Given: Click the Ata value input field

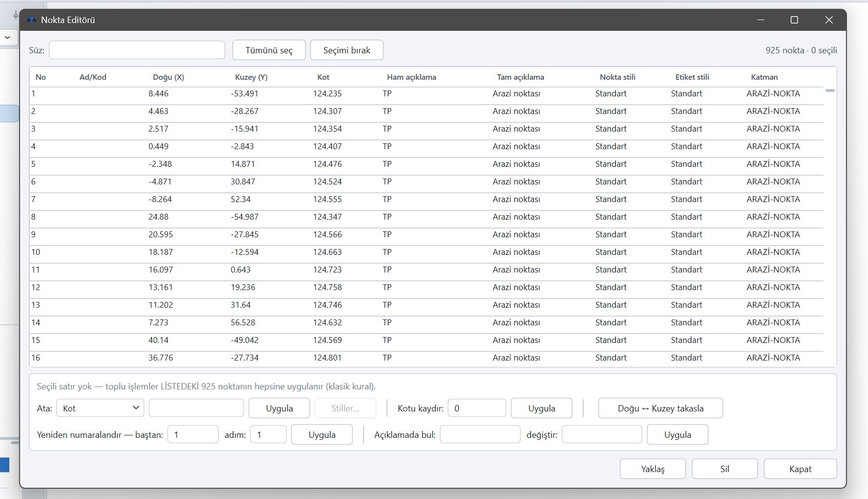Looking at the screenshot, I should point(196,408).
